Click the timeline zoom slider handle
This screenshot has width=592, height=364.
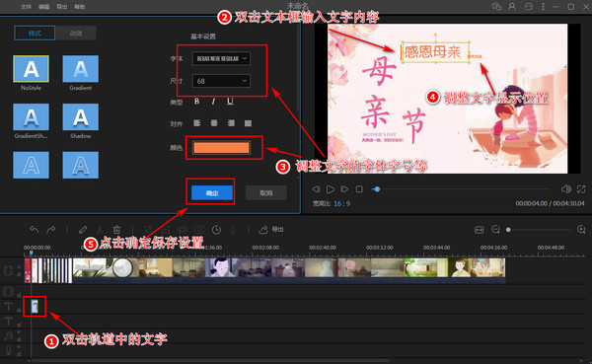click(x=508, y=230)
